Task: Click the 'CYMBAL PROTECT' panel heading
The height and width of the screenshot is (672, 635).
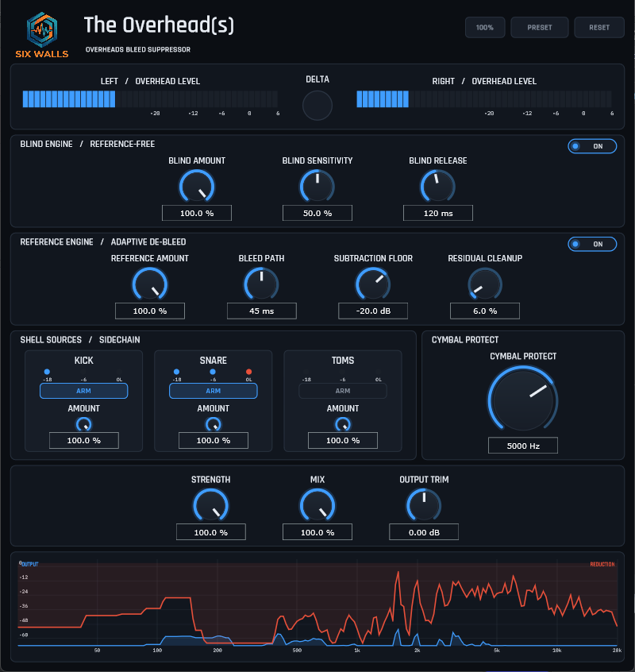Action: pos(465,340)
